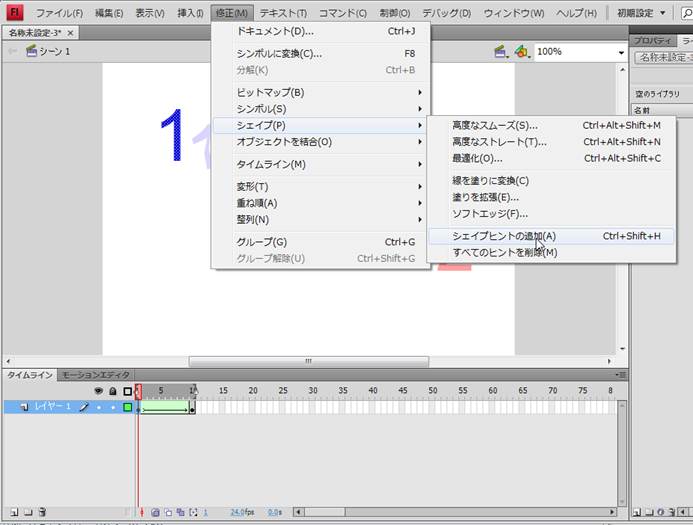Toggle the lock all layers padlock icon
693x525 pixels.
[113, 391]
